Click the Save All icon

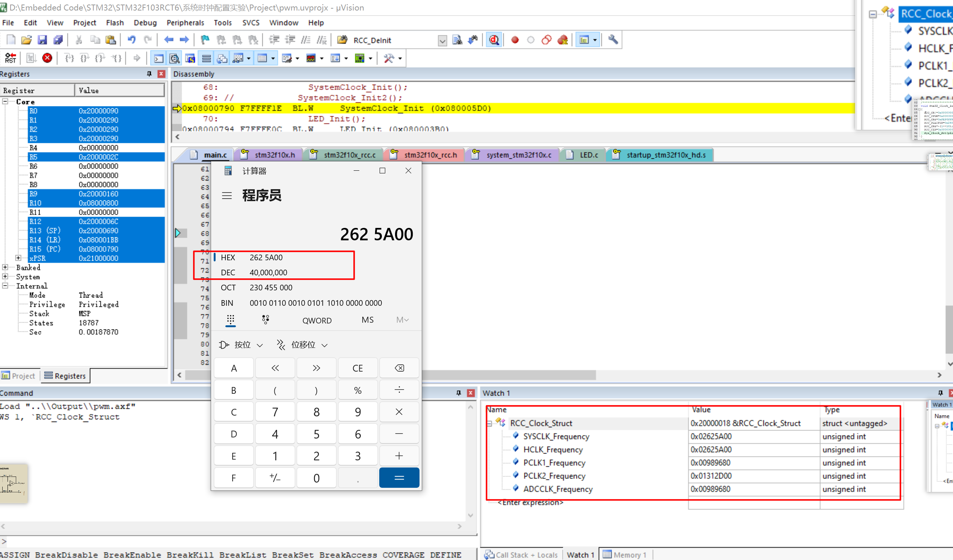pos(58,40)
